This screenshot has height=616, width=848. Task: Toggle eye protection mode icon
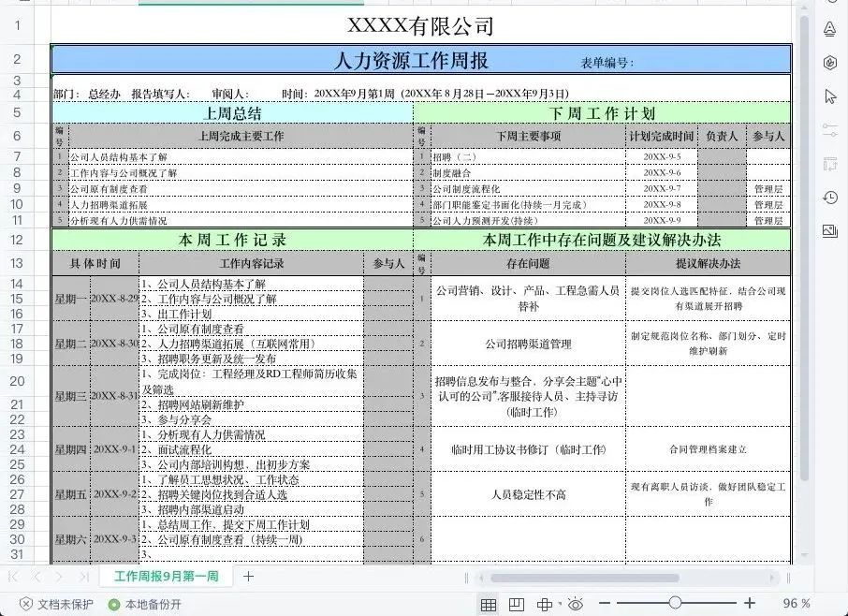(576, 604)
